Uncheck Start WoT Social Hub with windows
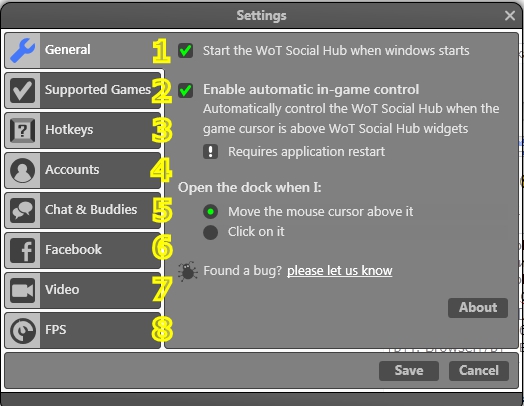524x406 pixels. (185, 50)
